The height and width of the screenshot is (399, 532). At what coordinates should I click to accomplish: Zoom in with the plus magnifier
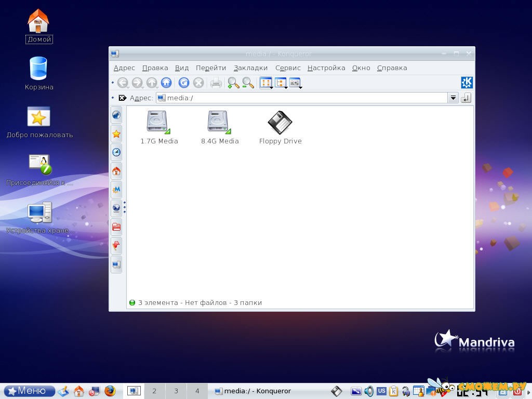pos(233,83)
